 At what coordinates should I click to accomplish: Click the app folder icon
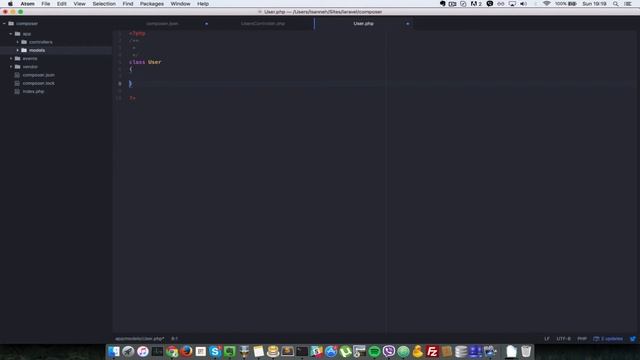(18, 34)
